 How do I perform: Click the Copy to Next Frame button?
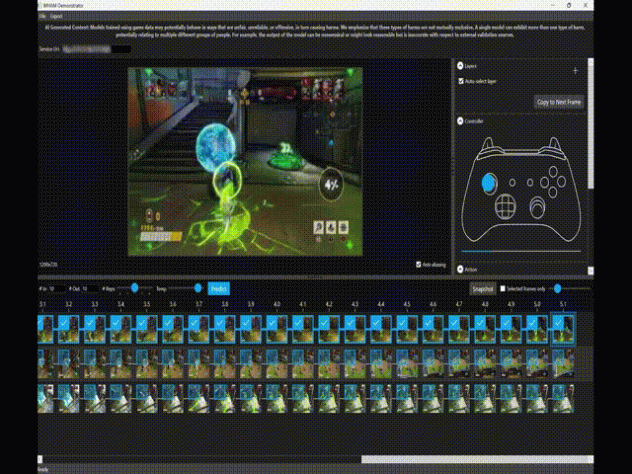coord(559,102)
